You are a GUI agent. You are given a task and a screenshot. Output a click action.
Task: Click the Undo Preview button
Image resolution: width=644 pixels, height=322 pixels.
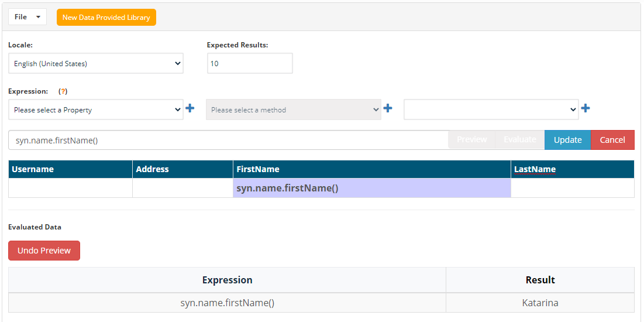[44, 251]
